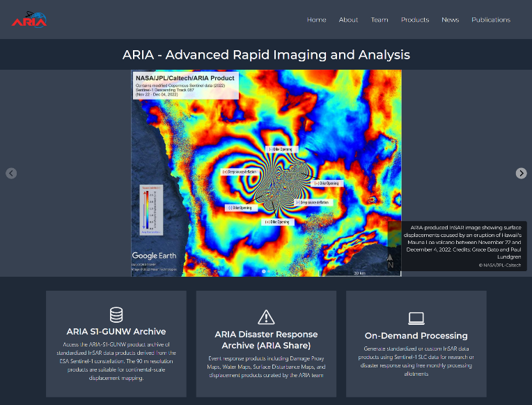The image size is (532, 405).
Task: Open On-Demand Processing heading link
Action: (416, 336)
